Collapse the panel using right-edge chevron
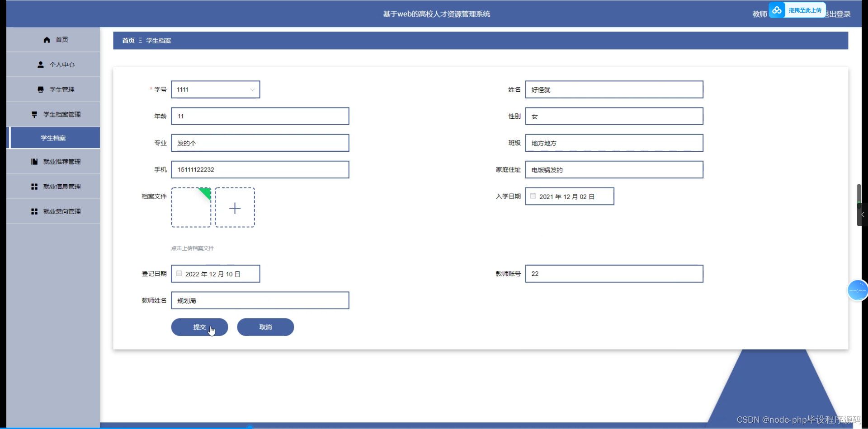The width and height of the screenshot is (868, 429). pos(863,214)
